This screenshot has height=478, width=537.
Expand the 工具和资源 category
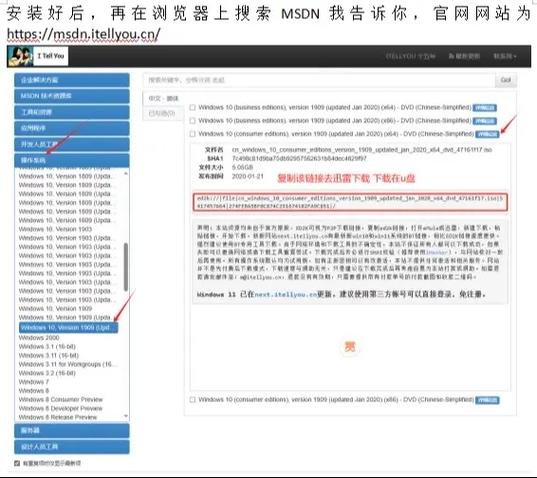[x=72, y=112]
